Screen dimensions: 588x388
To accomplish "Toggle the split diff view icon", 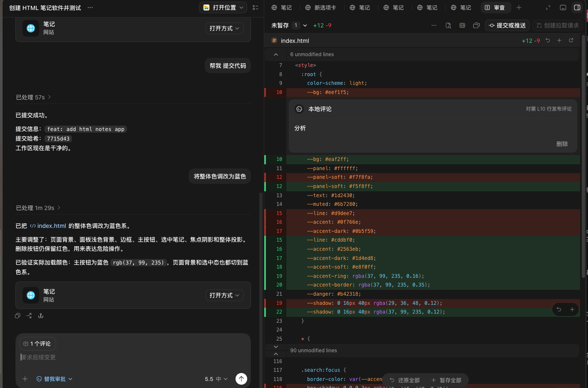I will (462, 25).
